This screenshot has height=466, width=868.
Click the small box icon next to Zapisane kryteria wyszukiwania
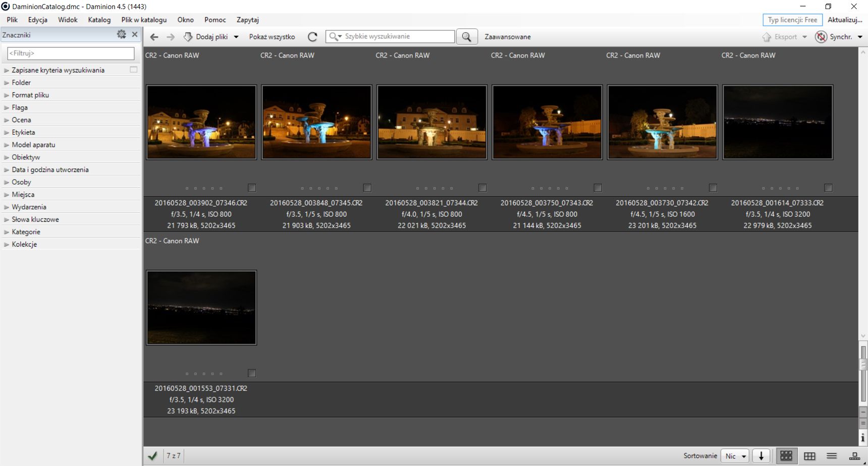tap(134, 70)
